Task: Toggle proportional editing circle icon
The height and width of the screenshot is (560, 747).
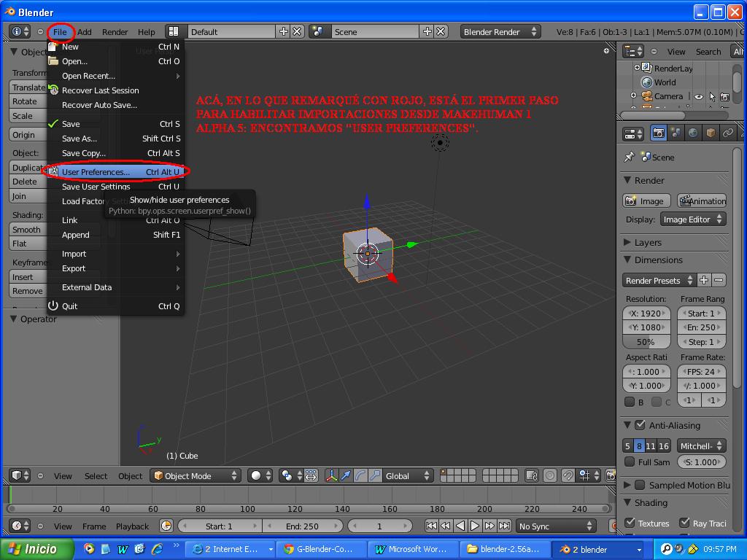Action: pyautogui.click(x=550, y=475)
